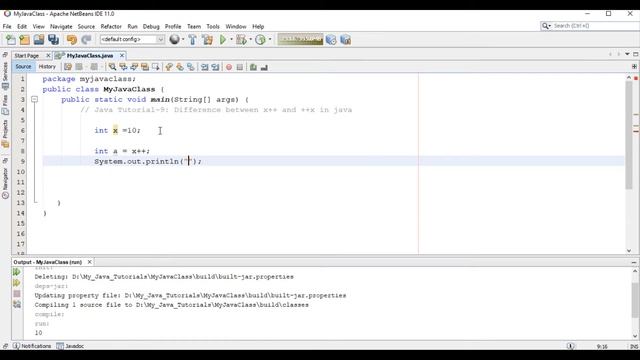Click the Undo toolbar icon
The width and height of the screenshot is (640, 360).
point(72,40)
